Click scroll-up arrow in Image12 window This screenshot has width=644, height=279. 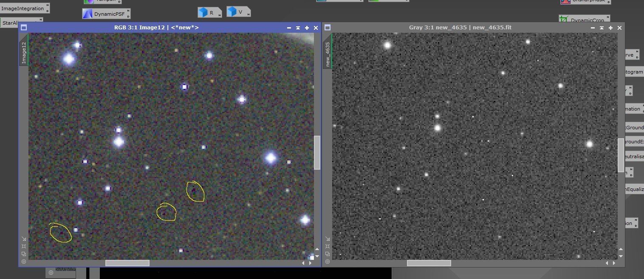coord(317,248)
